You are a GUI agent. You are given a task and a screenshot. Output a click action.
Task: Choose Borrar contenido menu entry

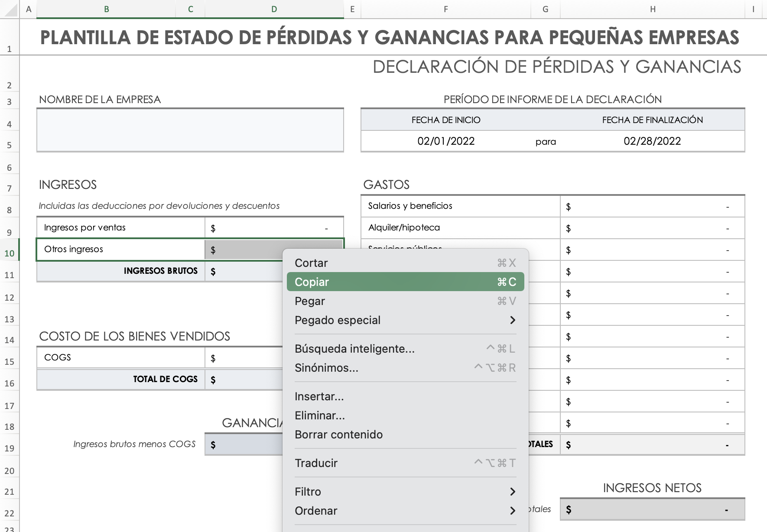[x=405, y=435]
